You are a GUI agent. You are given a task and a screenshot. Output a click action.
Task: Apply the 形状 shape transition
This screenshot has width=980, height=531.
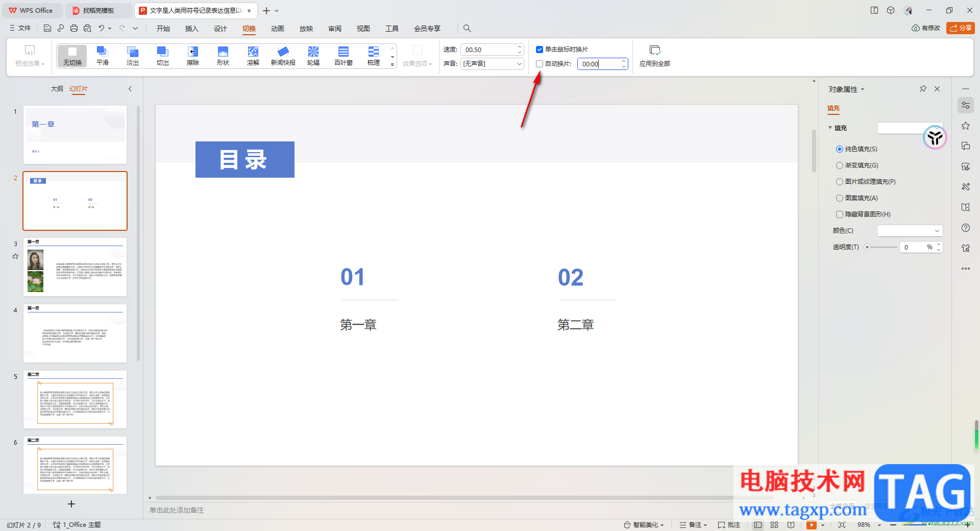(x=223, y=56)
